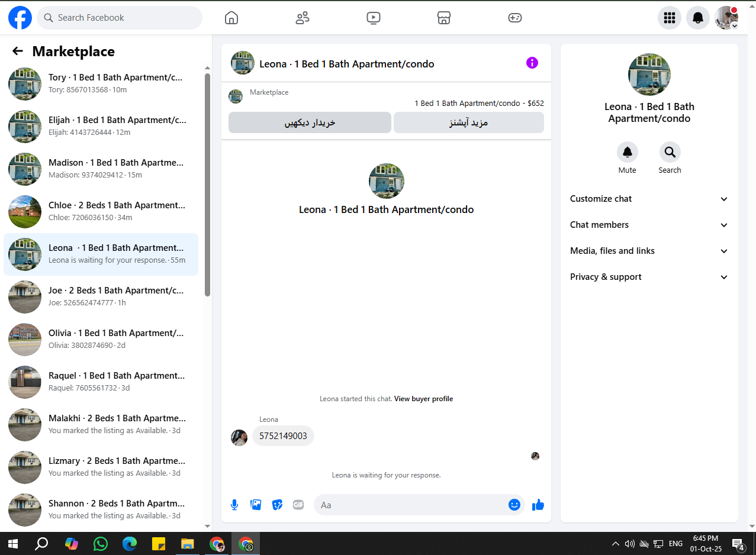Open the View buyer profile link
756x555 pixels.
(x=423, y=399)
